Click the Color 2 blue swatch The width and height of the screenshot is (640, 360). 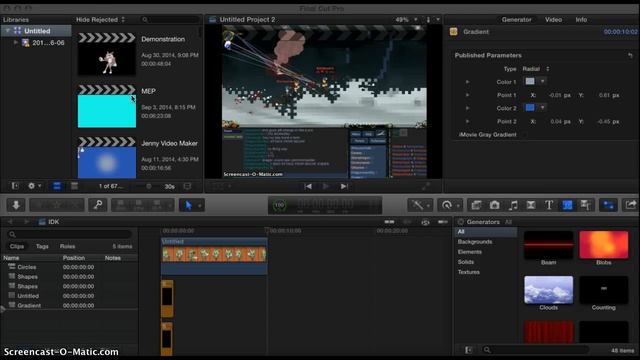[530, 108]
